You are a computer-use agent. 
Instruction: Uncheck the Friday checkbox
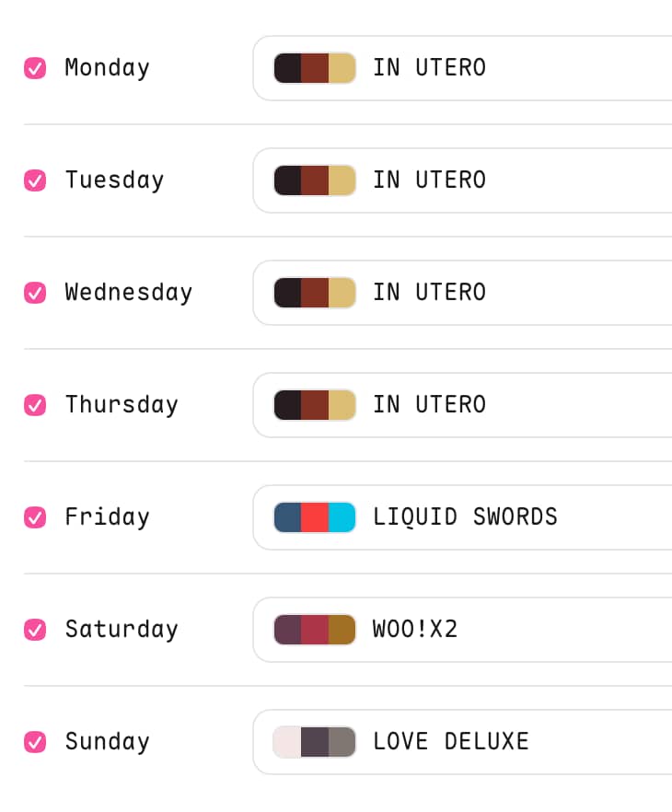[x=35, y=517]
